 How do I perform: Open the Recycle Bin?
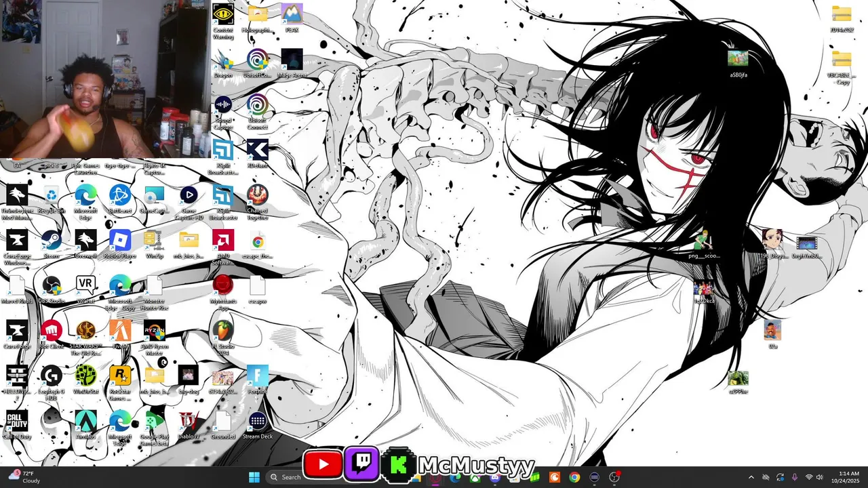pos(52,200)
